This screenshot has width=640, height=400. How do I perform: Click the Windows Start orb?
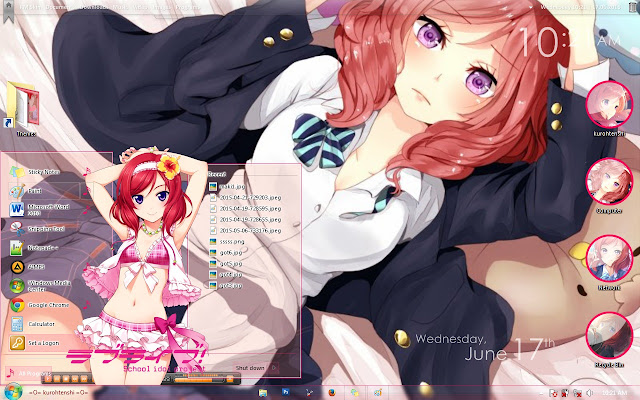(13, 391)
